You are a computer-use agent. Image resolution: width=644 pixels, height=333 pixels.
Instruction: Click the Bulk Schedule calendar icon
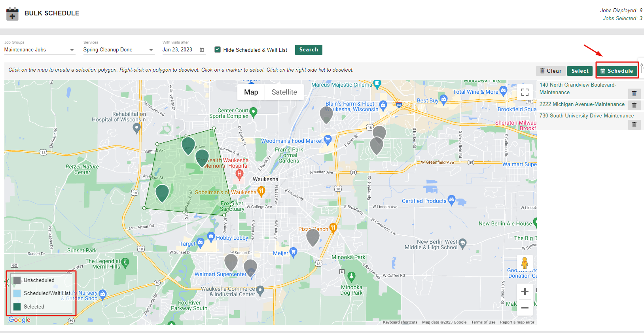[x=12, y=14]
